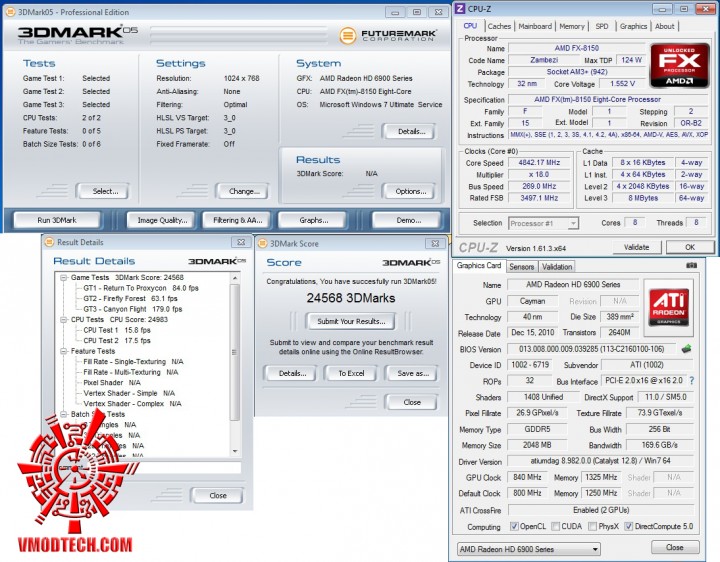The height and width of the screenshot is (562, 720).
Task: Click the Bus Interface question mark icon
Action: point(692,381)
